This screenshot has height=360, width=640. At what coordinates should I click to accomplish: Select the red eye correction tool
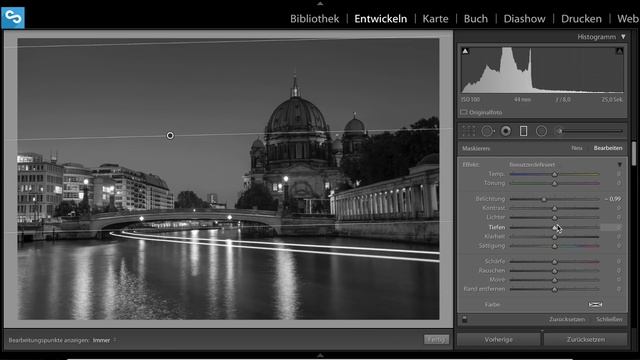tap(506, 131)
